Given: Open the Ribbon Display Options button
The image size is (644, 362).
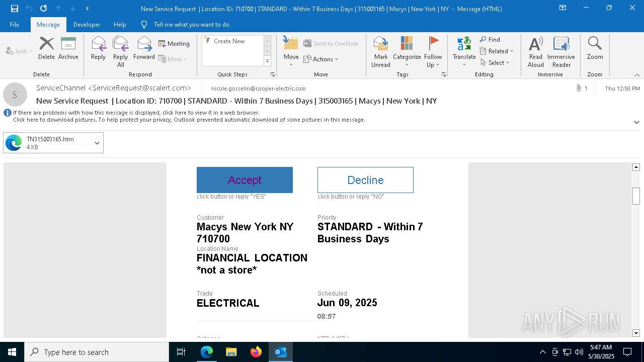Looking at the screenshot, I should pos(562,8).
